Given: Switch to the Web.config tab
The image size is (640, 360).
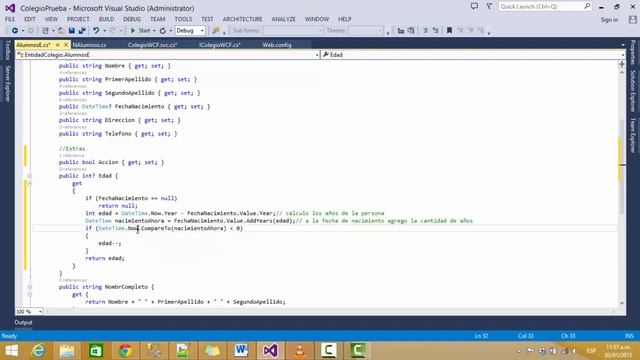Looking at the screenshot, I should (277, 45).
